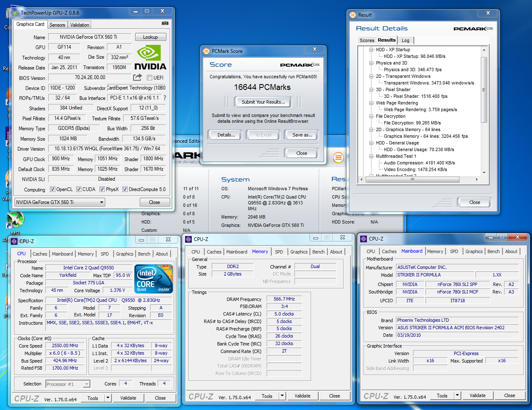The height and width of the screenshot is (410, 532).
Task: Open the Caches tab in CPU tab CPU-Z window
Action: [40, 254]
